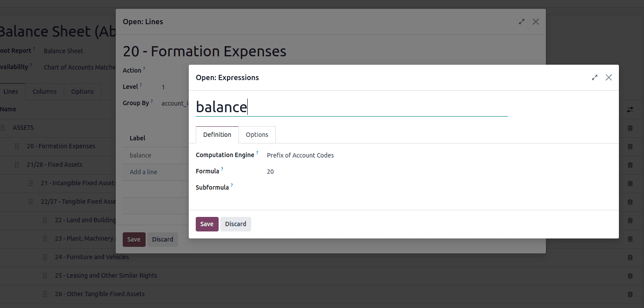The height and width of the screenshot is (308, 644).
Task: Open the Columns tab in the Balance Sheet form
Action: pyautogui.click(x=44, y=92)
